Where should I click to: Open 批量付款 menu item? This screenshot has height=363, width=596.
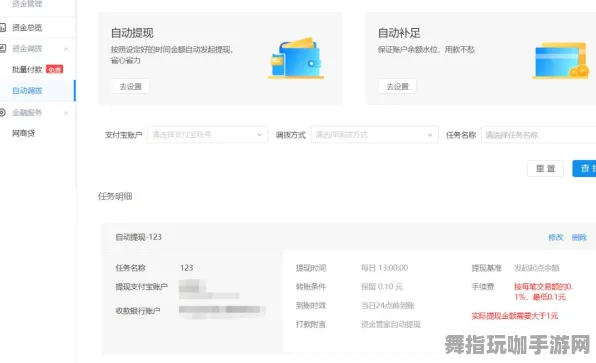(x=27, y=69)
